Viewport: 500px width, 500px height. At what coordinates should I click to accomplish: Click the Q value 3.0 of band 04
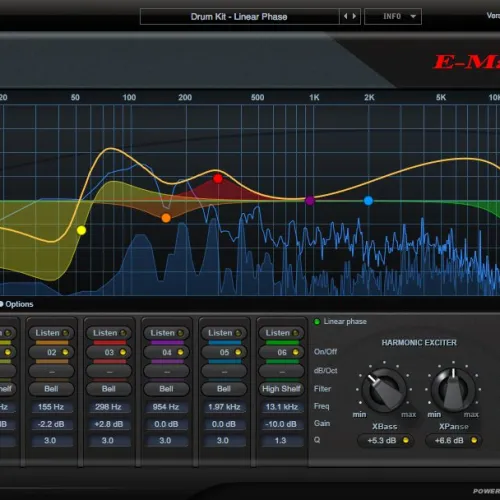[166, 441]
